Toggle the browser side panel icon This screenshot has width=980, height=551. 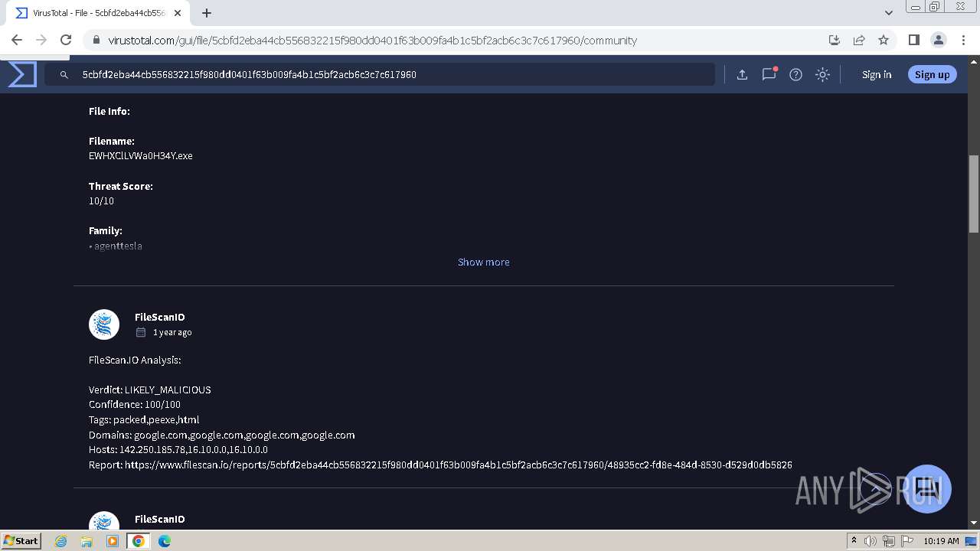coord(913,40)
